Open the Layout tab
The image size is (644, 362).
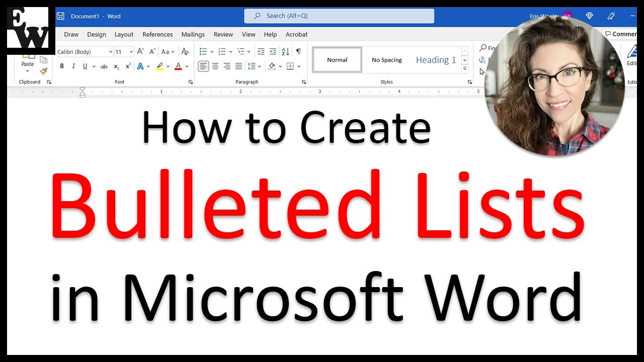[124, 34]
